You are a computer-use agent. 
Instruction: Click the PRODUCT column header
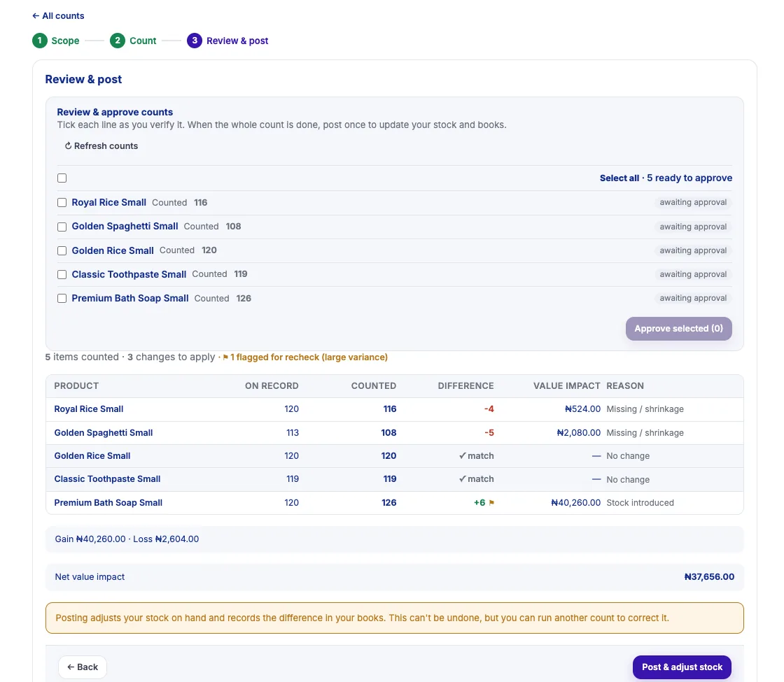[x=76, y=385]
